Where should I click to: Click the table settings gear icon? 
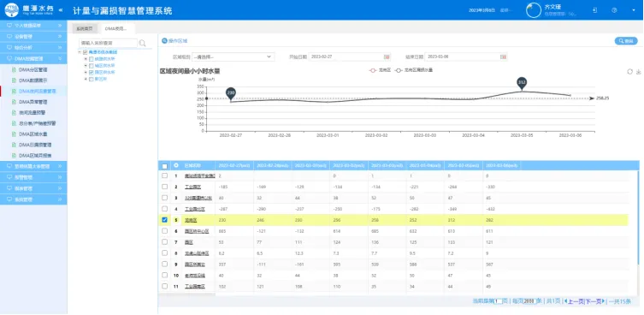pyautogui.click(x=176, y=165)
